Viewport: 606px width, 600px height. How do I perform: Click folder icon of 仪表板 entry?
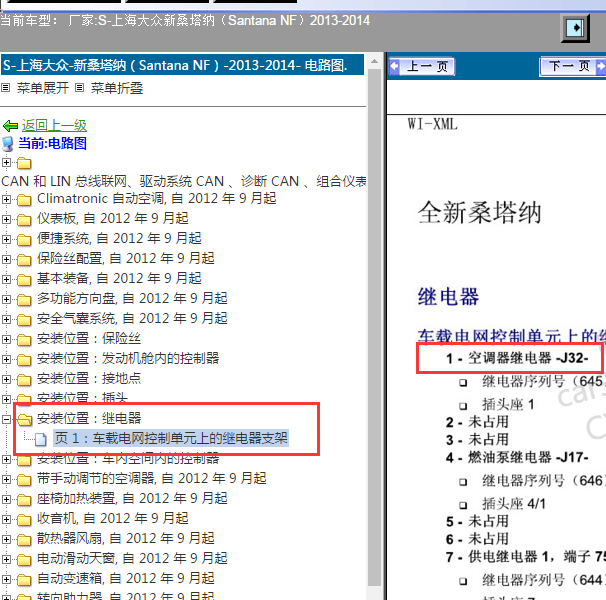tap(24, 220)
